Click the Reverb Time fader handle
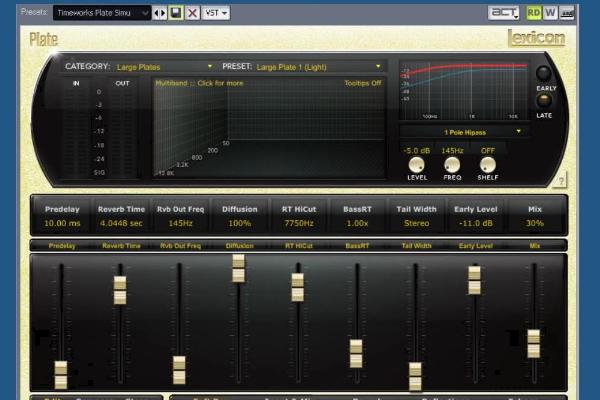600x400 pixels. [x=120, y=290]
